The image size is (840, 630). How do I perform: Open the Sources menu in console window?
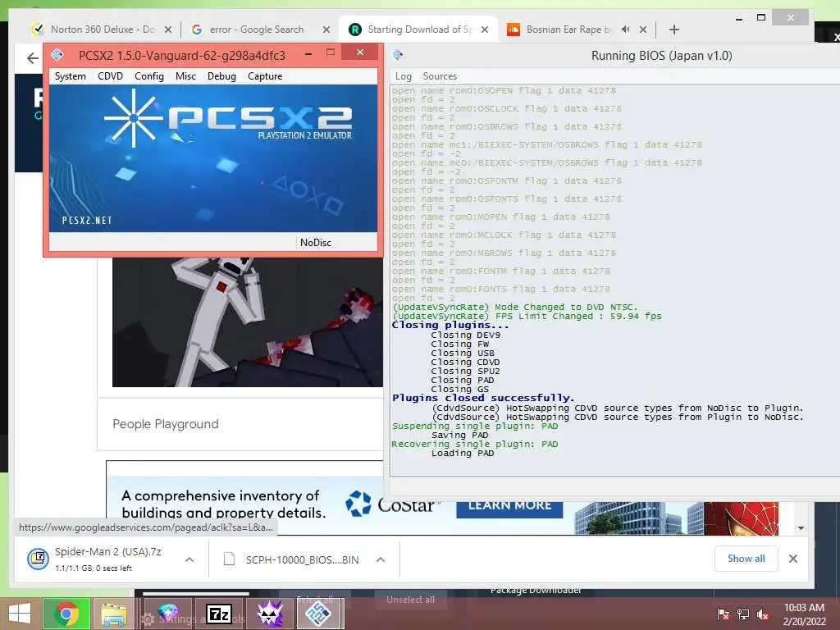tap(440, 76)
